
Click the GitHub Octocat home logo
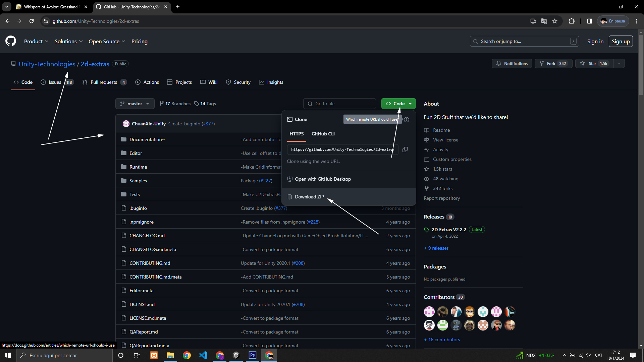[11, 41]
